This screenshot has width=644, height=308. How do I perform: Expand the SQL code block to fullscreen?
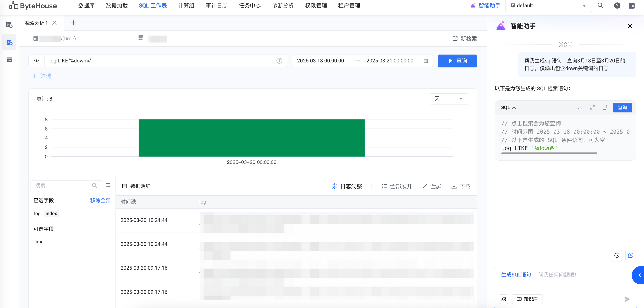(x=592, y=107)
